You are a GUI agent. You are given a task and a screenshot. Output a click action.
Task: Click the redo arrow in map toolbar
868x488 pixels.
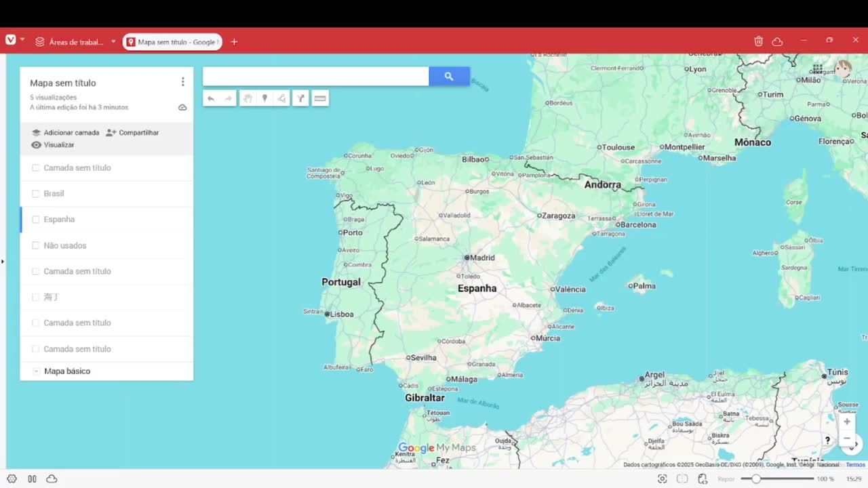[228, 99]
